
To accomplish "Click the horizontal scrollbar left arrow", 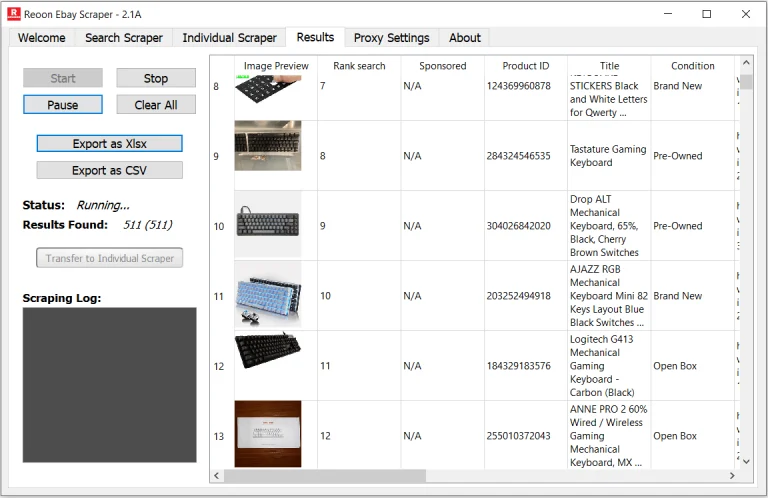I will [216, 475].
